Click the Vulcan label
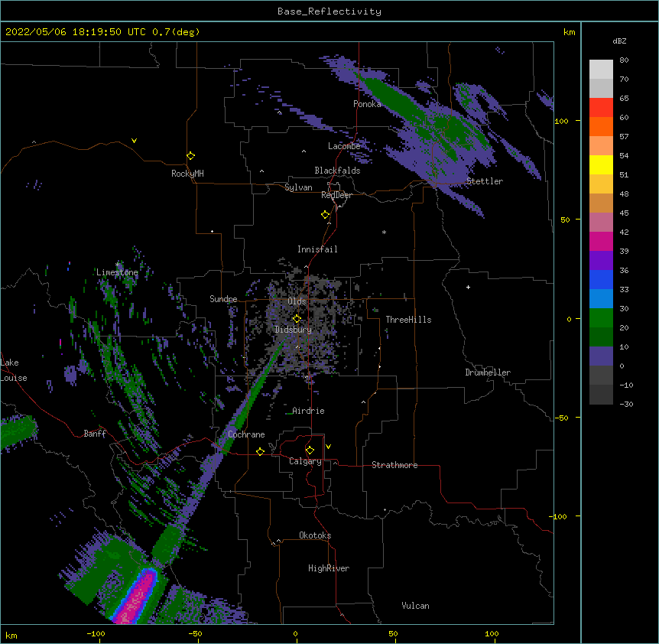 [415, 606]
